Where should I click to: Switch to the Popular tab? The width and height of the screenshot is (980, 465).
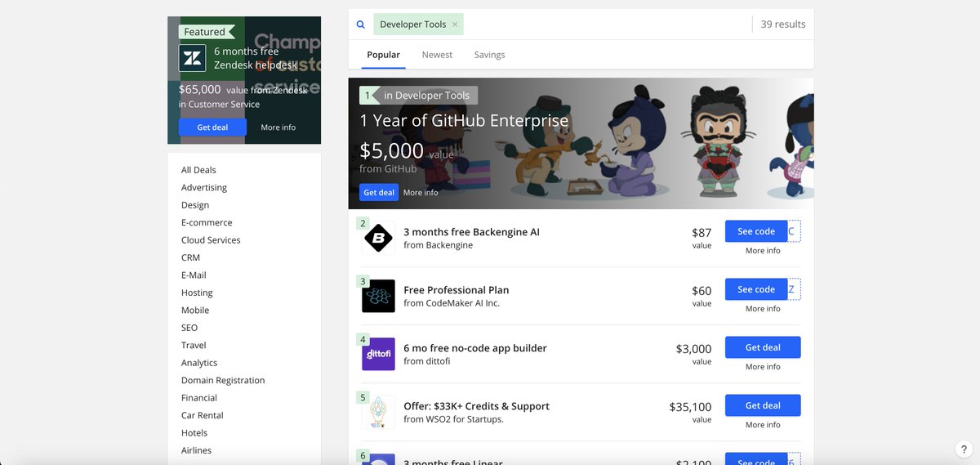coord(383,55)
